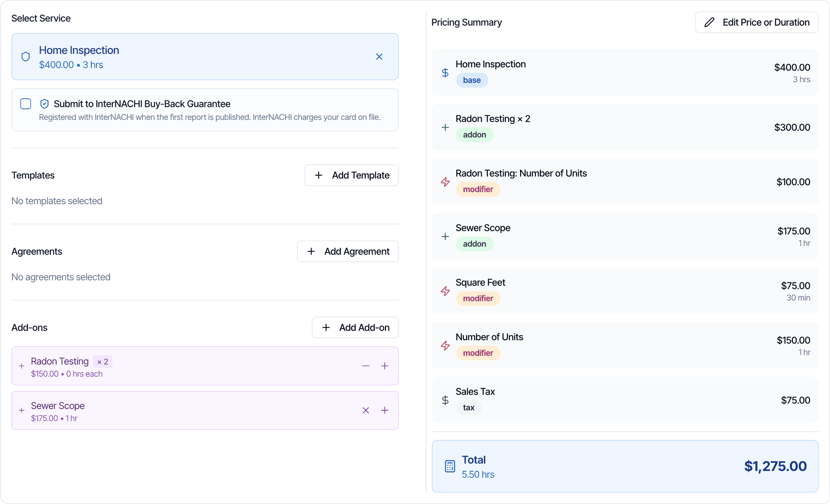
Task: Remove Sewer Scope add-on with X icon
Action: 366,410
